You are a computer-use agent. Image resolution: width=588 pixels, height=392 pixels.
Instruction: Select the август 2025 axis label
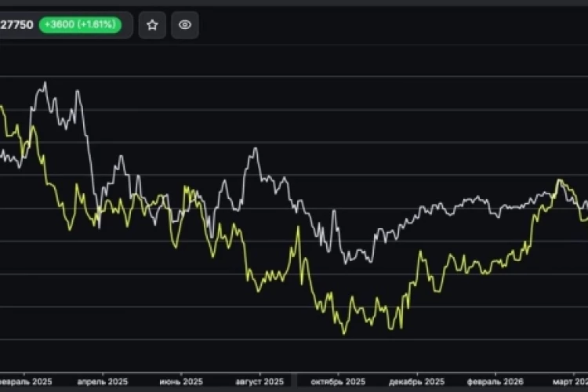(260, 382)
